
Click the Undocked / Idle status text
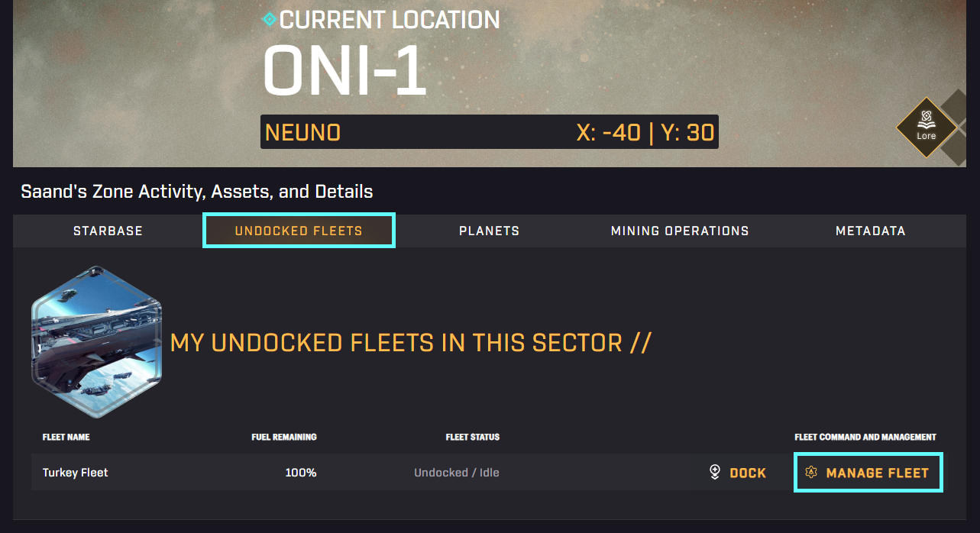pyautogui.click(x=457, y=473)
